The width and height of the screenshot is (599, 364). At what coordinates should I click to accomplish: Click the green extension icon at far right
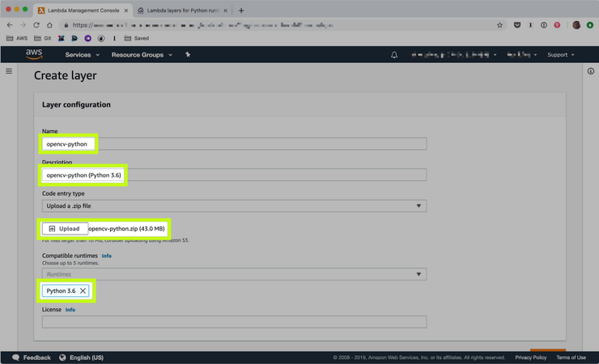coord(590,25)
